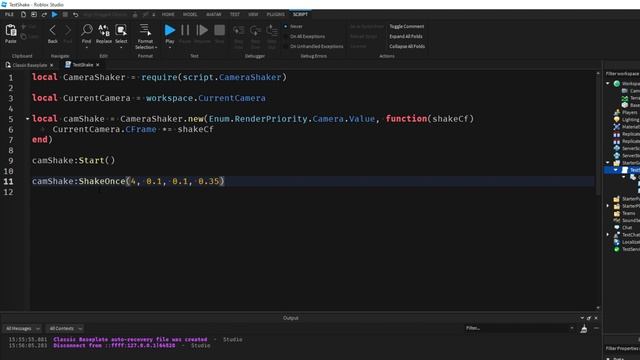Click in the Output Filter field
640x360 pixels.
(516, 328)
